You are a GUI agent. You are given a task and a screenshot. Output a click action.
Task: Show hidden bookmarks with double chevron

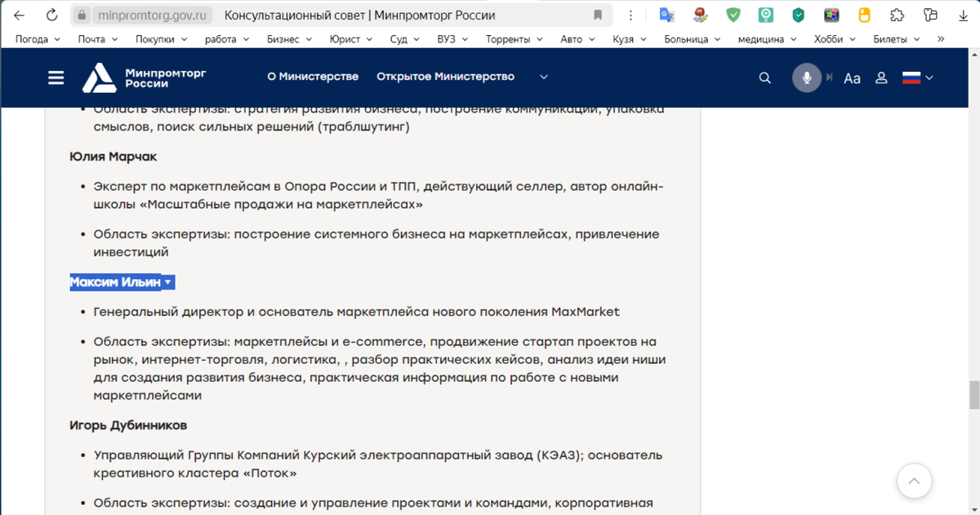941,38
